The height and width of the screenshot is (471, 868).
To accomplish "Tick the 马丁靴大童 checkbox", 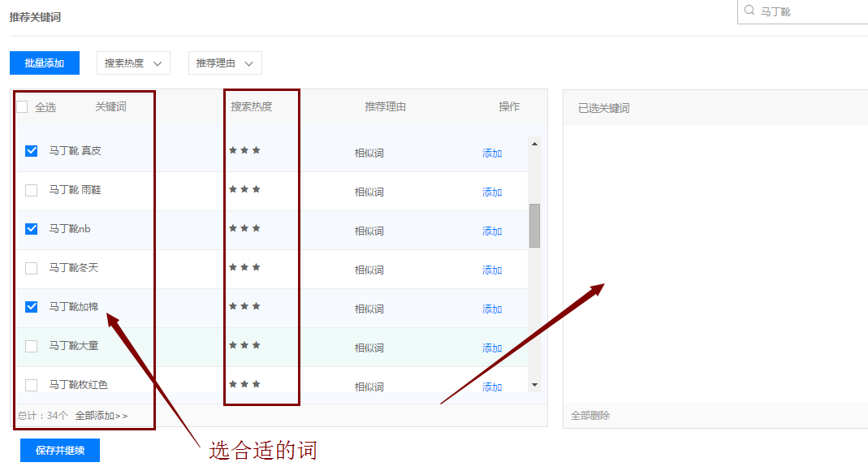I will [x=32, y=346].
